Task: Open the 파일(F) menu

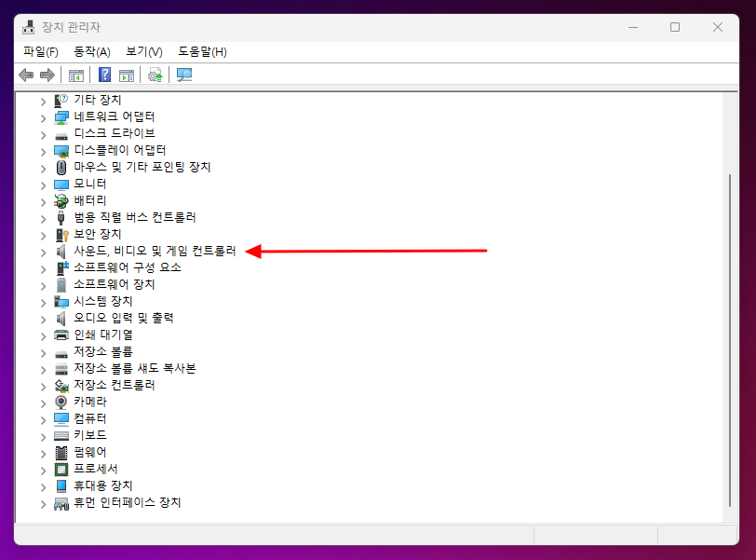Action: 41,51
